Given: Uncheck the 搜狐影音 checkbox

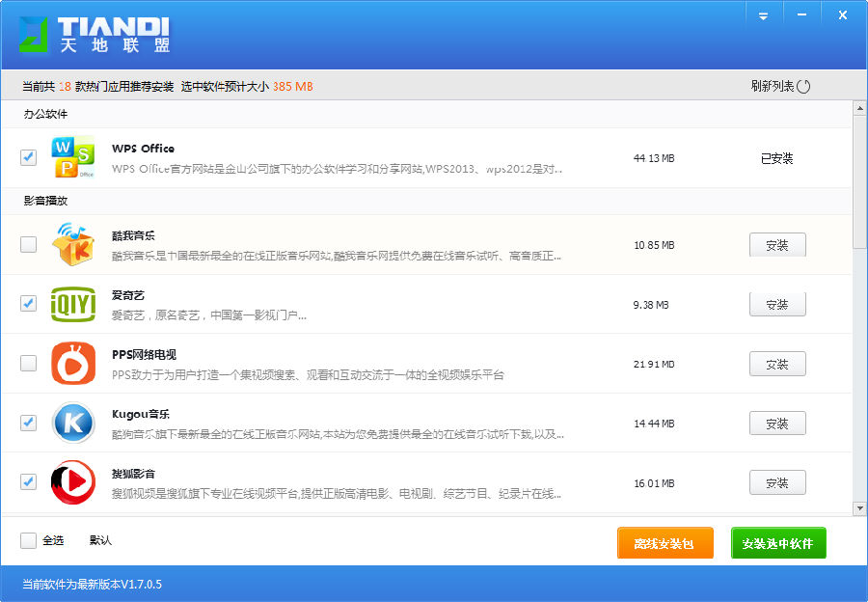Looking at the screenshot, I should tap(28, 481).
